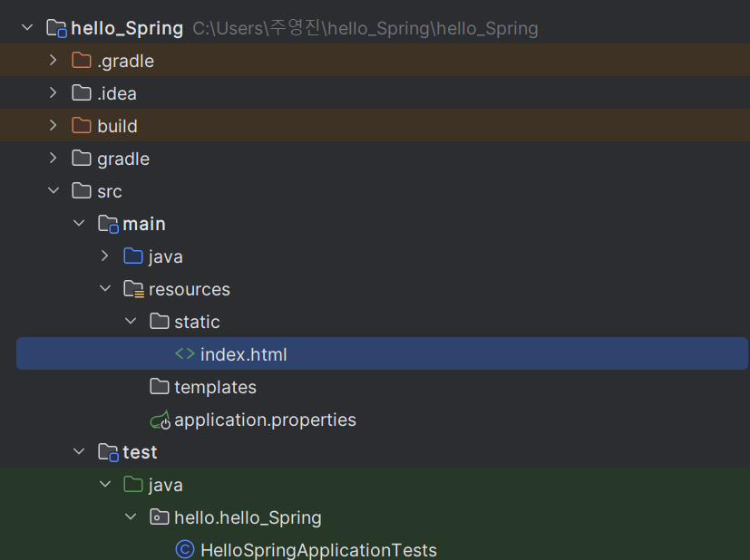The height and width of the screenshot is (560, 750).
Task: Select the templates folder
Action: [215, 387]
